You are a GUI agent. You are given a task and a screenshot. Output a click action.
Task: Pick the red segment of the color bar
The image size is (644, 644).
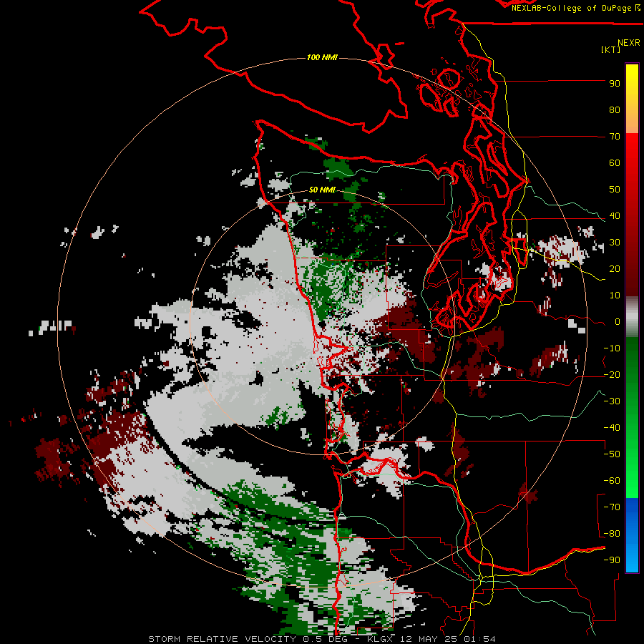point(632,215)
